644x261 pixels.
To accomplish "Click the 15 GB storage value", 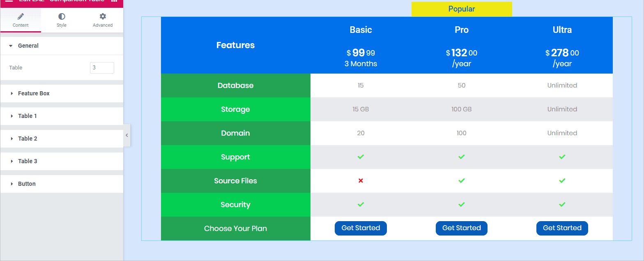I will click(x=361, y=109).
